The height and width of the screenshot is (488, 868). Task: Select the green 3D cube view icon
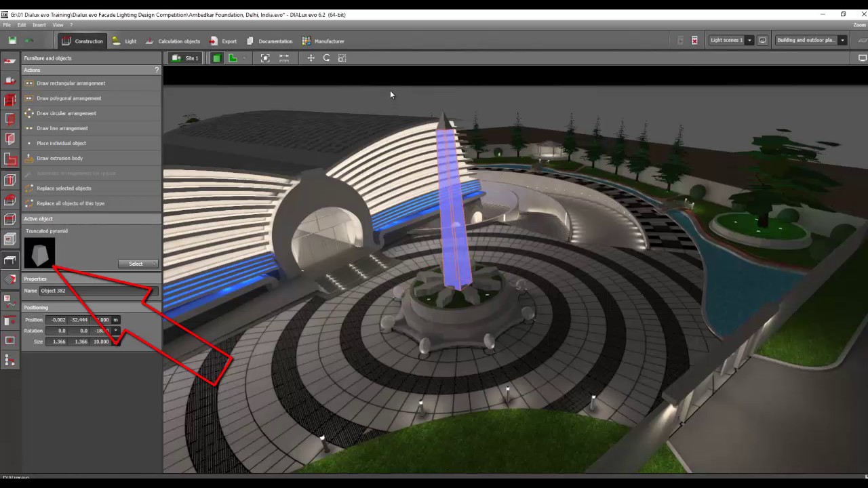(217, 58)
